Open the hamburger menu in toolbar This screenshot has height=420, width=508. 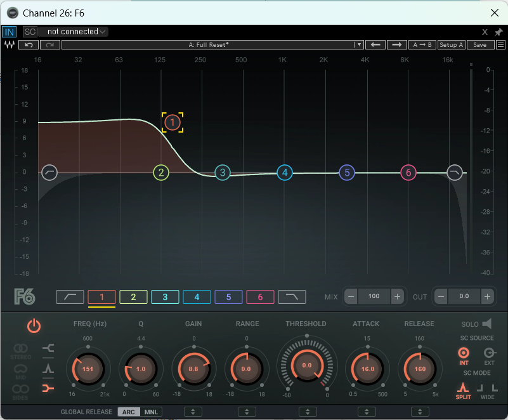pyautogui.click(x=500, y=45)
